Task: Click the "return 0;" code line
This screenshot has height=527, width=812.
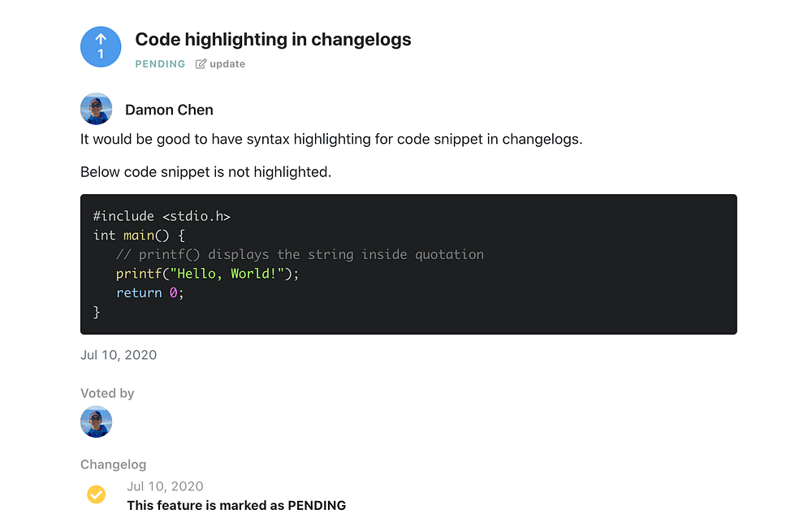Action: [x=150, y=292]
